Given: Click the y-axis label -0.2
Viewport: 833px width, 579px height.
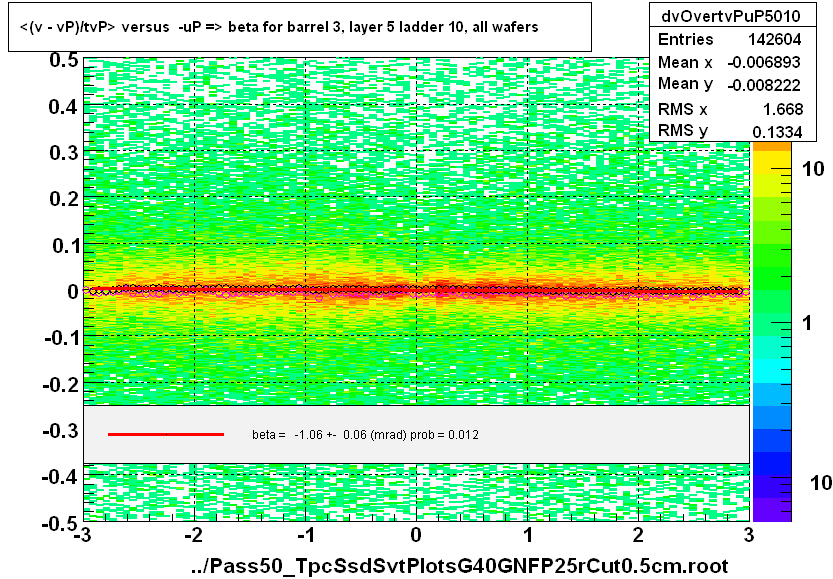Looking at the screenshot, I should pyautogui.click(x=61, y=384).
